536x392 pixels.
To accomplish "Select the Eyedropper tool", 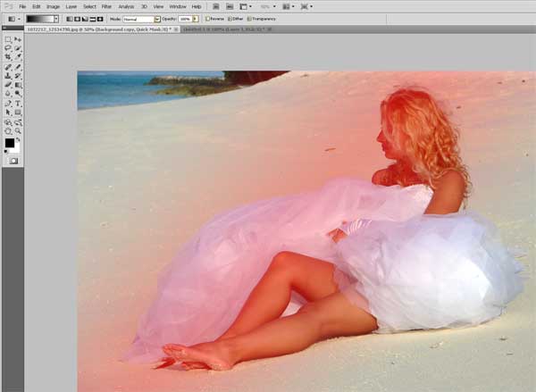I will coord(18,56).
